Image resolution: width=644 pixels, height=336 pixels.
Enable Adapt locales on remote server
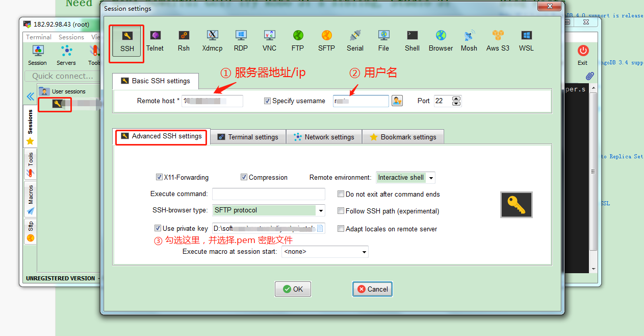coord(341,229)
